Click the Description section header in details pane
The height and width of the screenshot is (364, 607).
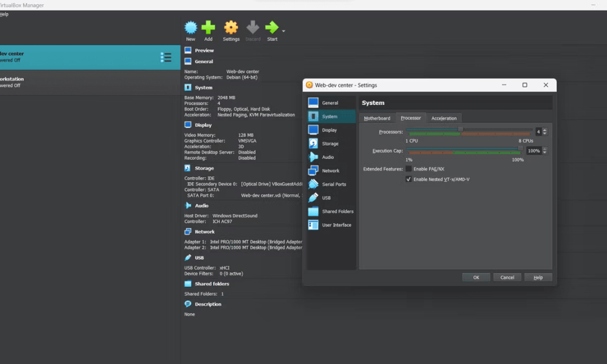208,305
